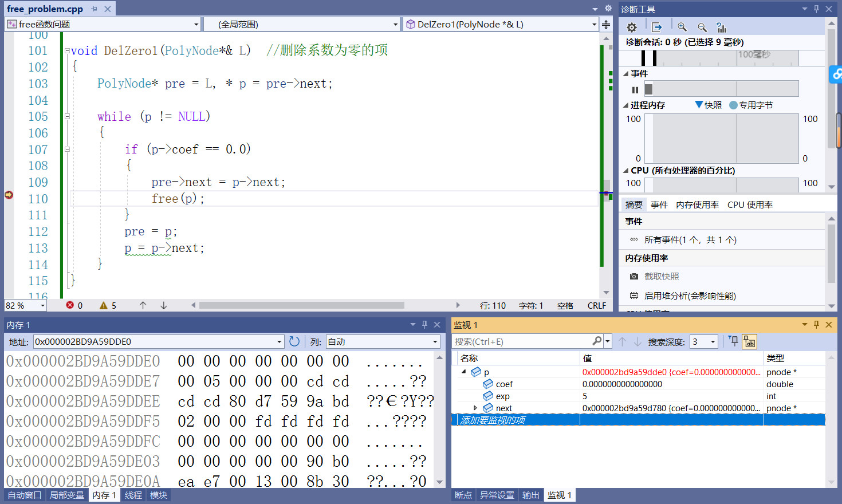Switch to the 事件 tab in diagnostics
The image size is (842, 504).
coord(659,204)
